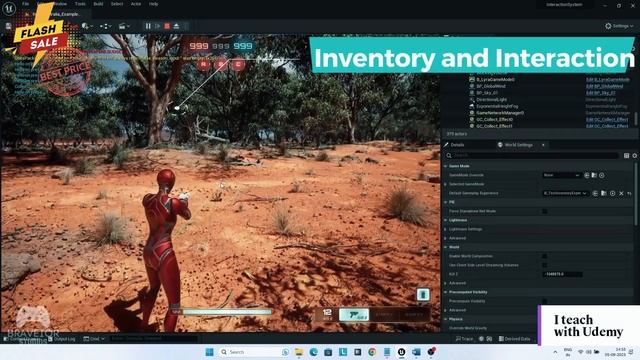Pause the play-in-editor simulation
Image resolution: width=640 pixels, height=360 pixels.
coord(148,26)
